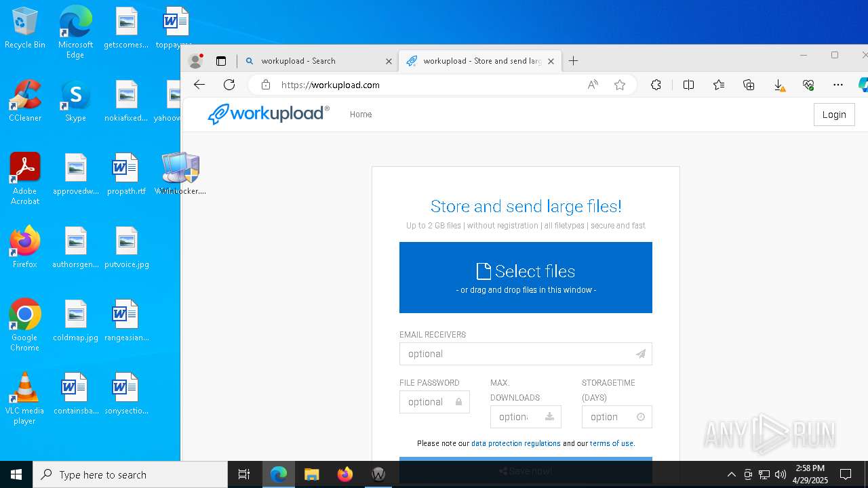Select propath.rtf file on desktop

pyautogui.click(x=126, y=174)
